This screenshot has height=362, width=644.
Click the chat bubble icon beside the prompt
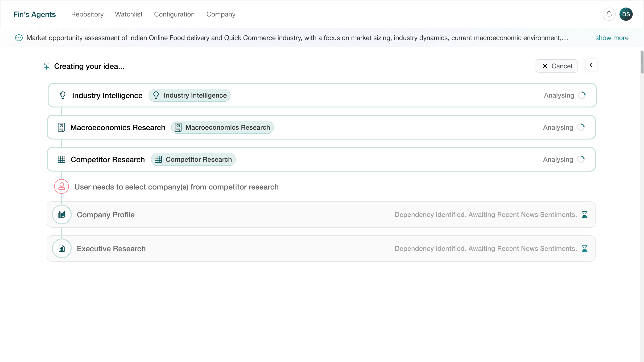tap(19, 38)
